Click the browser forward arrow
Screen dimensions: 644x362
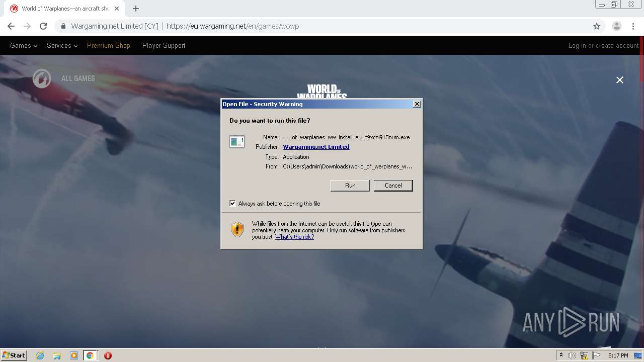coord(27,26)
